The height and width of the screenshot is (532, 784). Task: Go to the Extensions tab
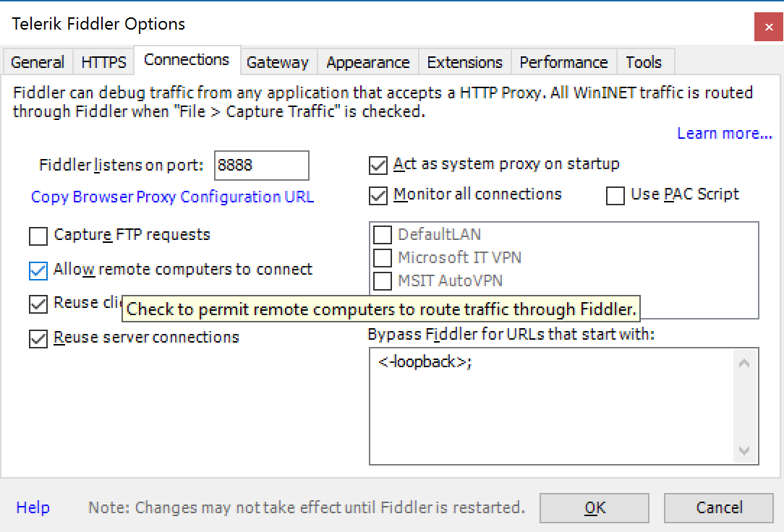point(464,62)
